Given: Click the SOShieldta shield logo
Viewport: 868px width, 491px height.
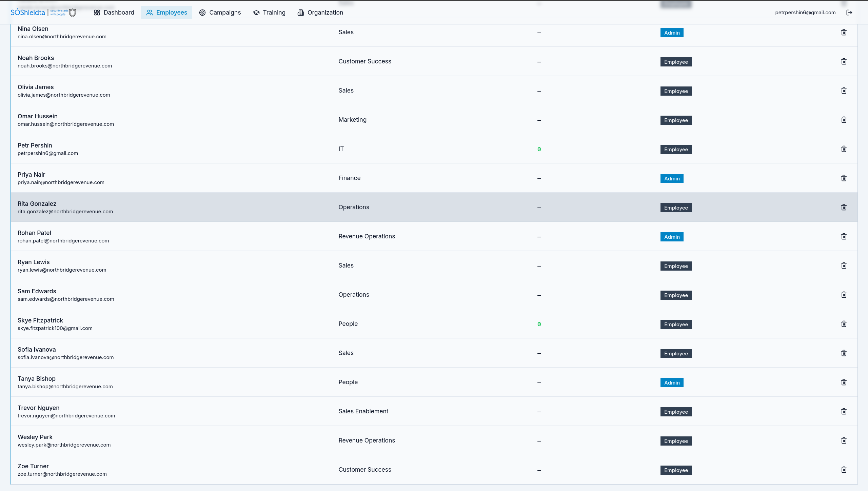Looking at the screenshot, I should (72, 13).
